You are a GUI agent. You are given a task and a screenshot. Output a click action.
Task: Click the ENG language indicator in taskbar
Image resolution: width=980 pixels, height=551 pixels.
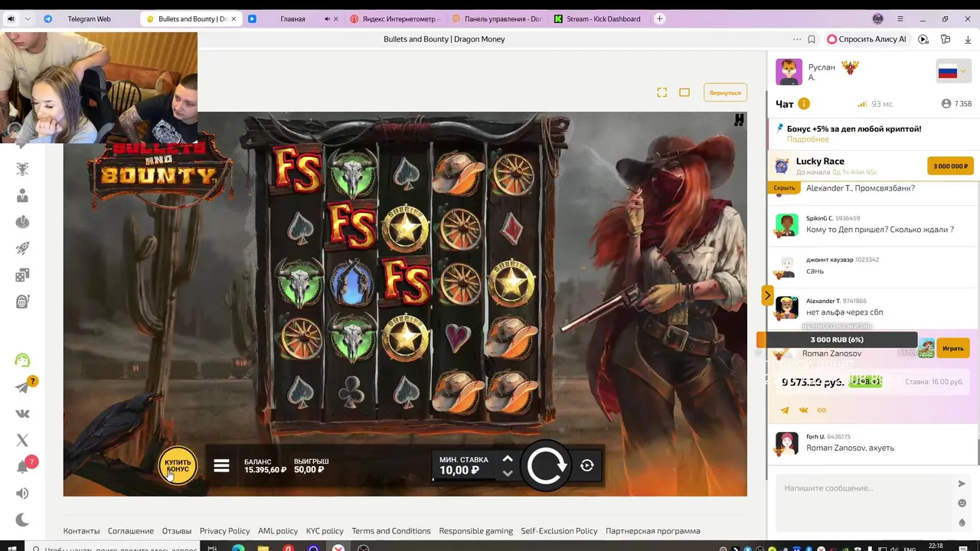(908, 548)
